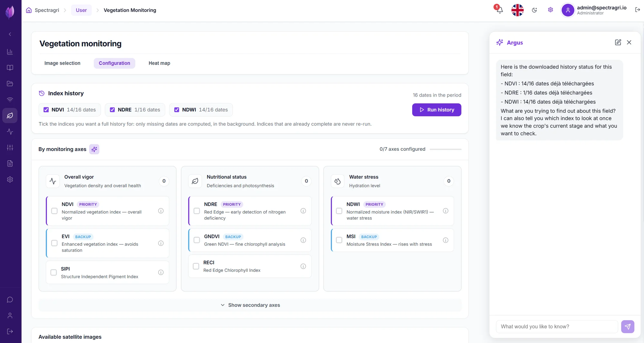Toggle dark mode moon icon
The width and height of the screenshot is (644, 343).
pyautogui.click(x=535, y=10)
